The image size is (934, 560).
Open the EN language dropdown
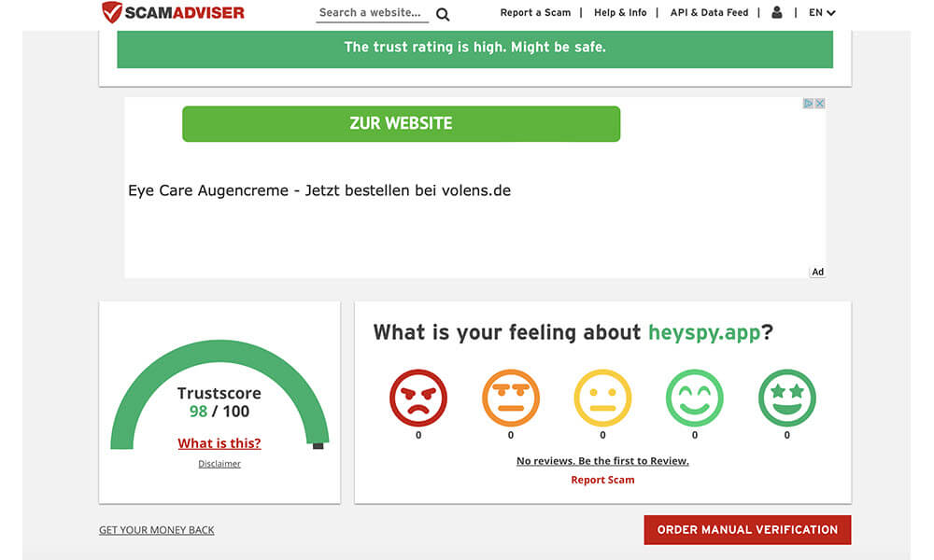click(819, 12)
